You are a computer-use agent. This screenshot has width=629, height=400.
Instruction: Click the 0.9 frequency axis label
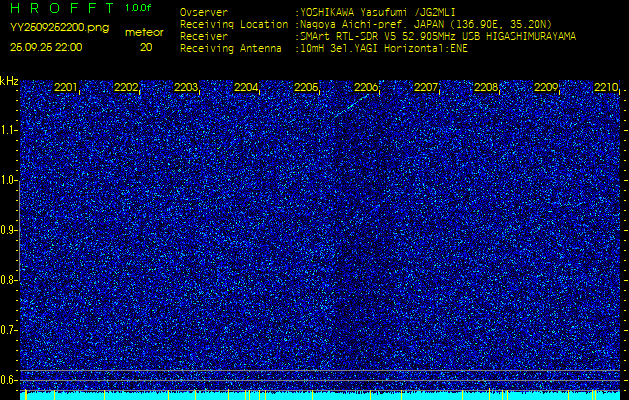(8, 231)
